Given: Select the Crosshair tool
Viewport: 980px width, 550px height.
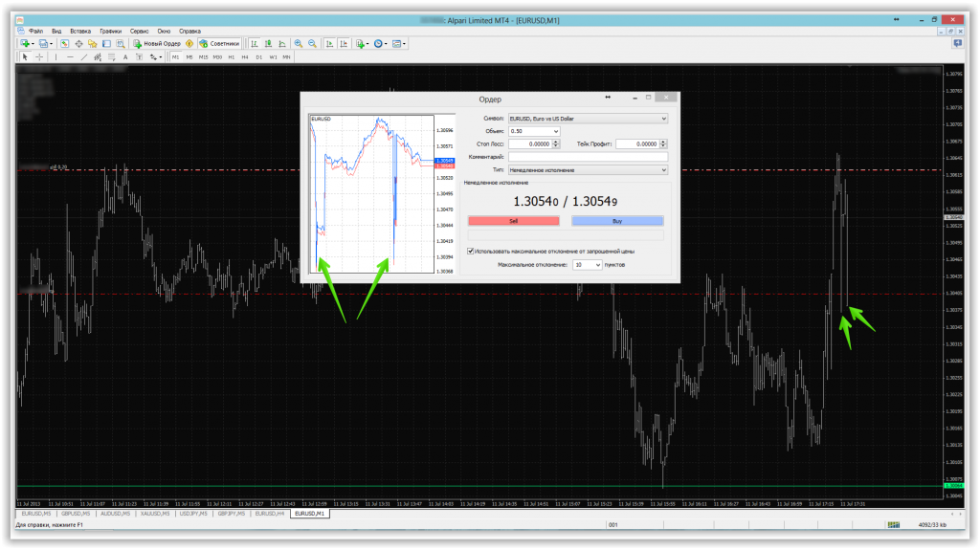Looking at the screenshot, I should (39, 56).
